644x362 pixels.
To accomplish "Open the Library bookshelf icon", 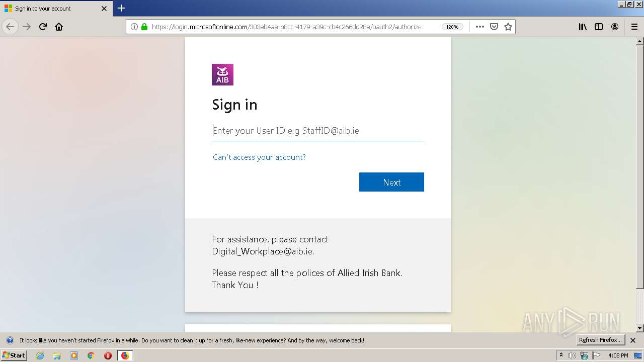I will point(583,27).
